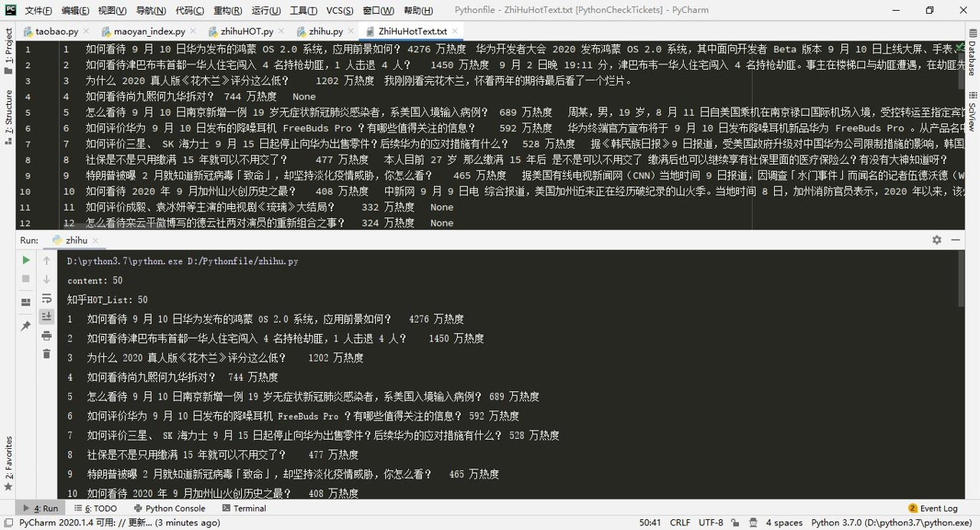Close the taobao.py editor tab
Viewport: 980px width, 530px height.
point(86,31)
